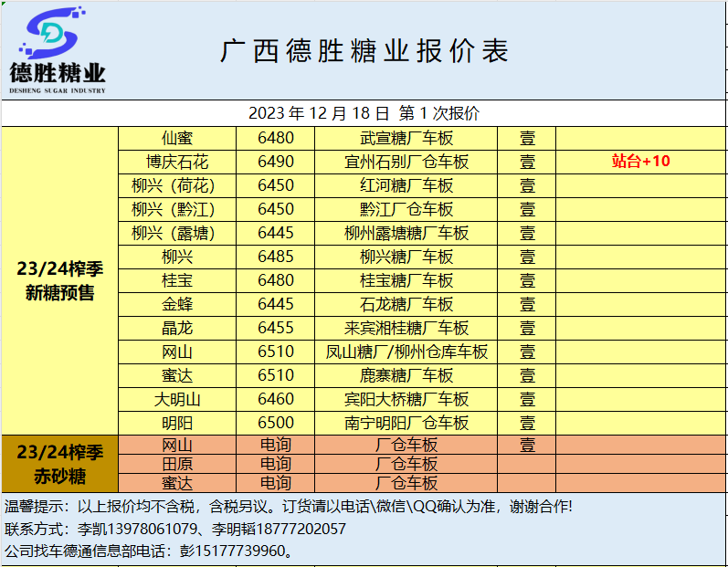Click the 大明山 brand cell
The width and height of the screenshot is (728, 567).
(176, 400)
